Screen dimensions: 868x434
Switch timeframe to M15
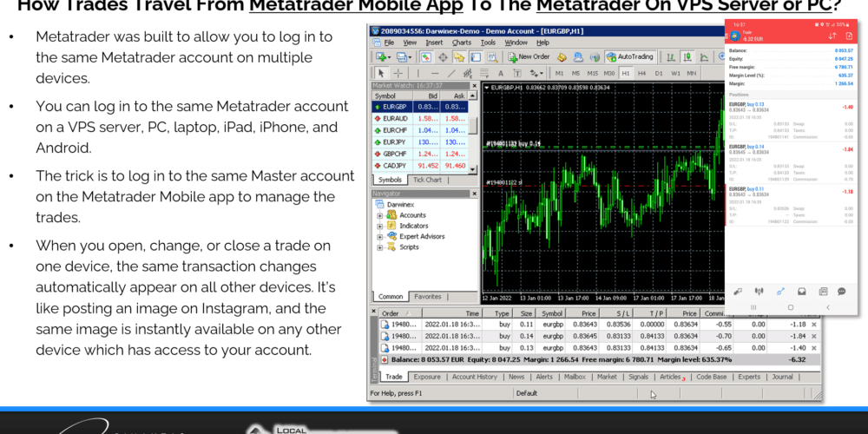(x=592, y=73)
